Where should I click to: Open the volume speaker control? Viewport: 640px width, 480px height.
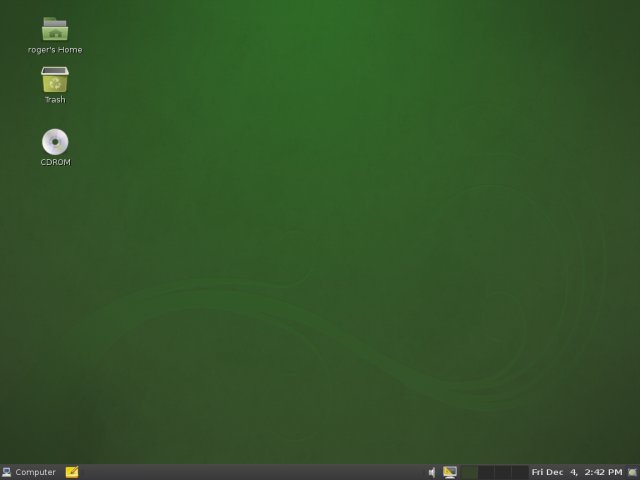pos(432,473)
